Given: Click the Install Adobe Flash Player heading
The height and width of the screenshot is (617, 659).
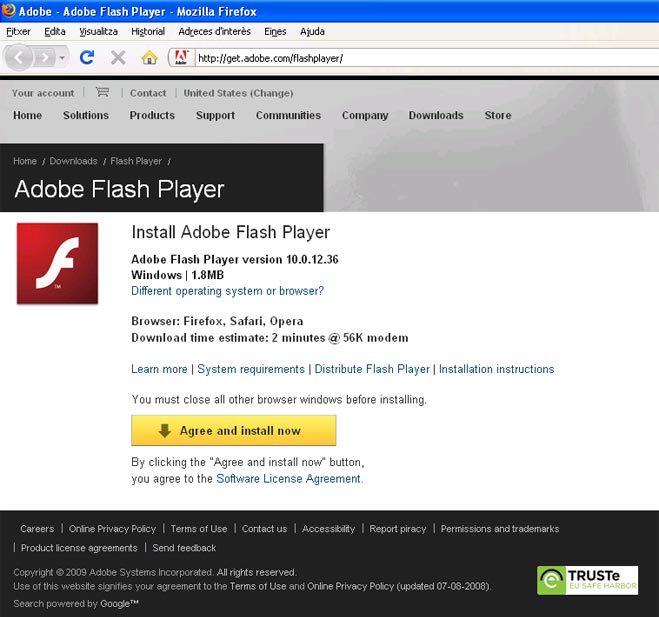Looking at the screenshot, I should click(231, 232).
